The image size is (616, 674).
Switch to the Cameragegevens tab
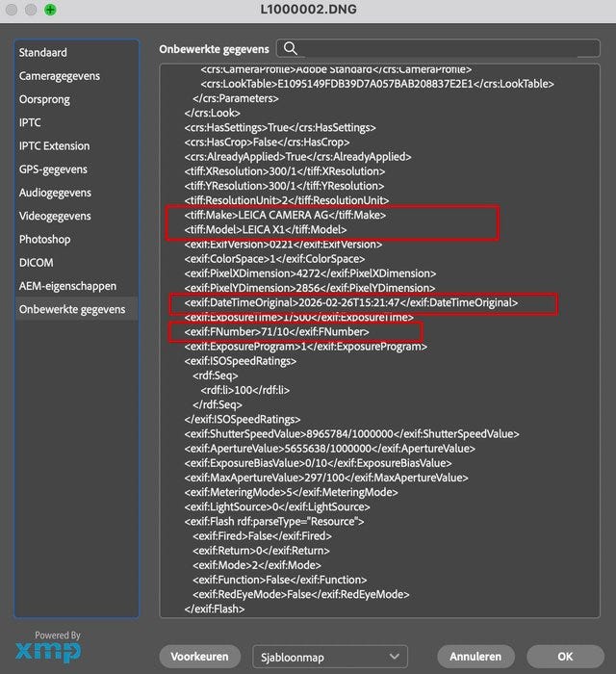coord(60,76)
